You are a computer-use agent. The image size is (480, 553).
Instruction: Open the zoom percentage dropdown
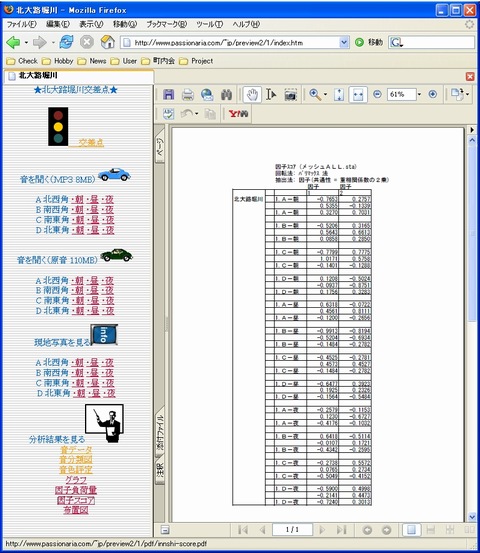click(x=419, y=94)
